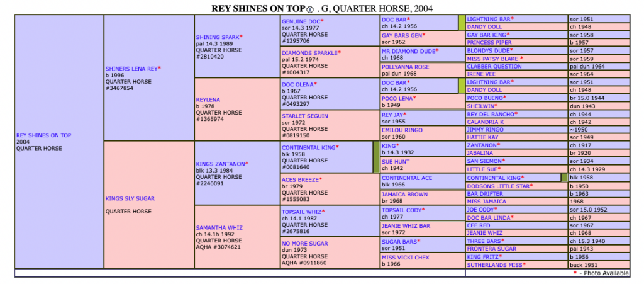Click the GAY BAR KING link
This screenshot has width=644, height=284.
coord(487,35)
